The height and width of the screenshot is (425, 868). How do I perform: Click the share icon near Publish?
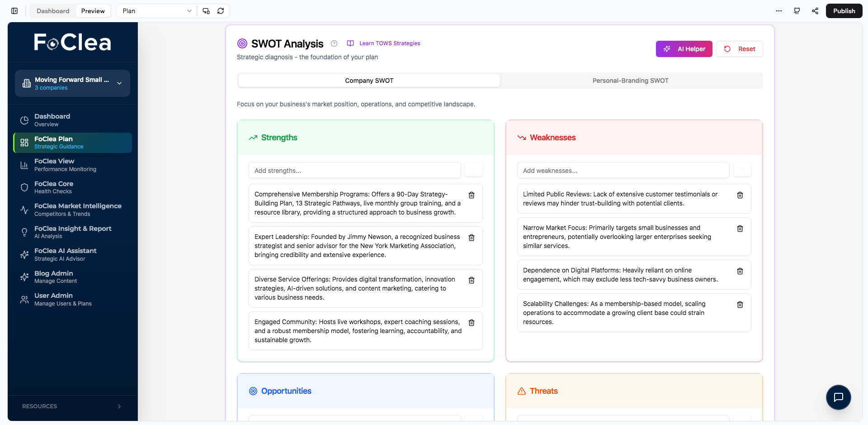point(815,11)
